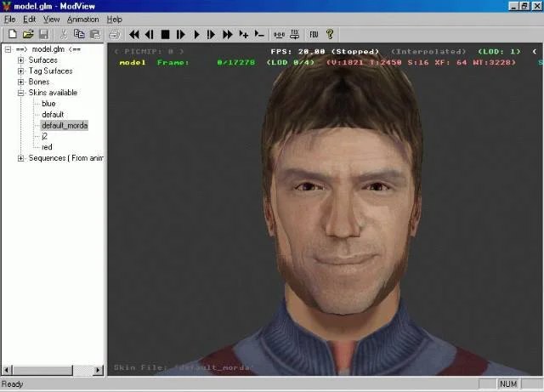
Task: Click the Copy toolbar icon
Action: click(x=79, y=34)
